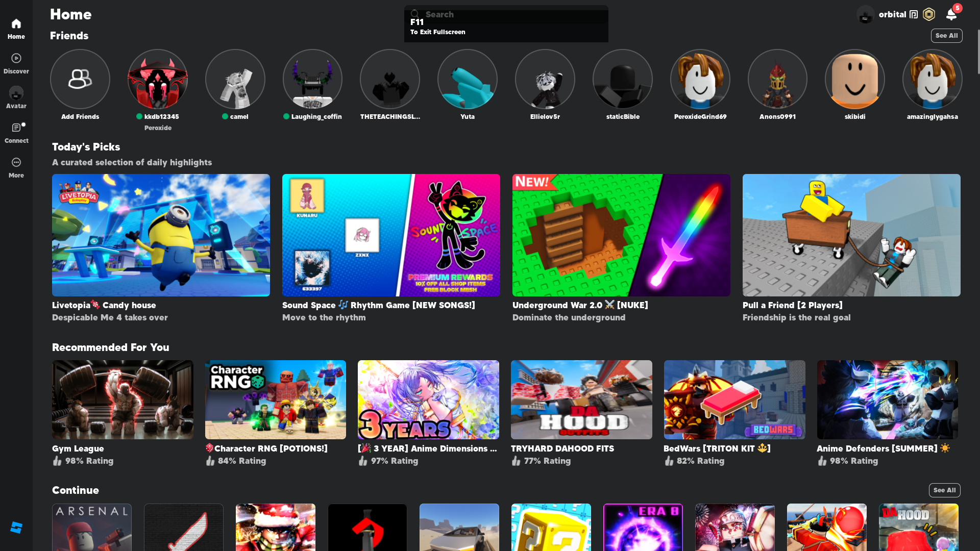The height and width of the screenshot is (551, 980).
Task: Open the Santa hat character game in Continue
Action: pyautogui.click(x=276, y=528)
